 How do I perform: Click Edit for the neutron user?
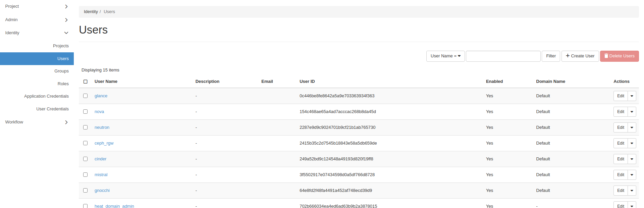621,127
